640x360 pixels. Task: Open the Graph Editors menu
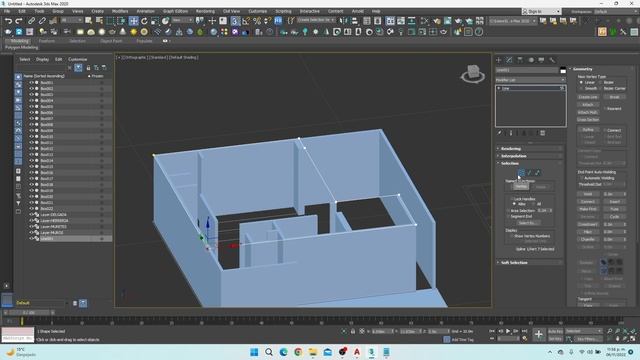tap(175, 11)
